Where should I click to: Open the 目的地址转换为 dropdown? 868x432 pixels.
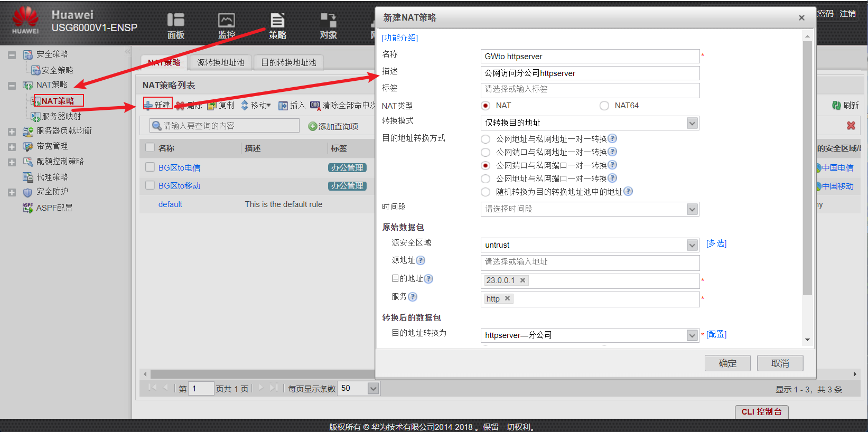pos(692,335)
